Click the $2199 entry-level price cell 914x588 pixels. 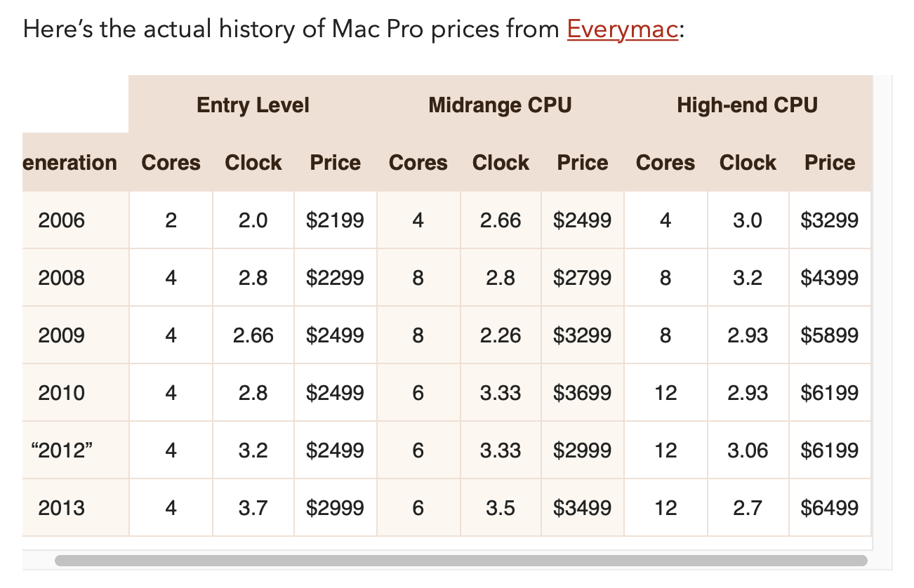tap(336, 220)
